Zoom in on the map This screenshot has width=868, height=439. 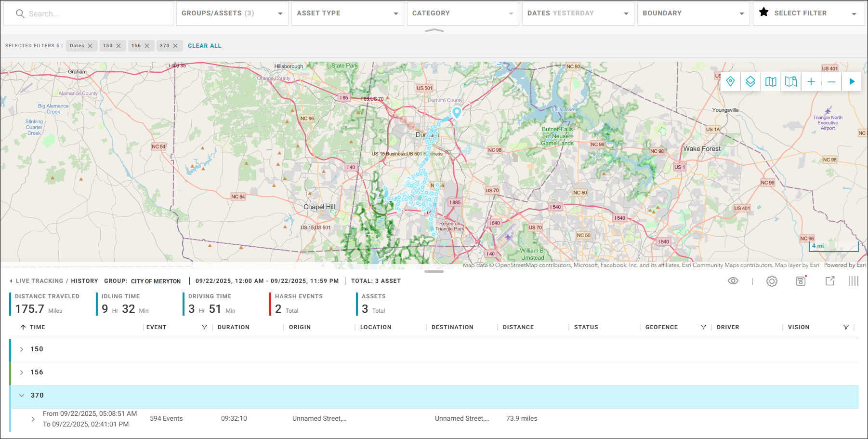coord(811,81)
